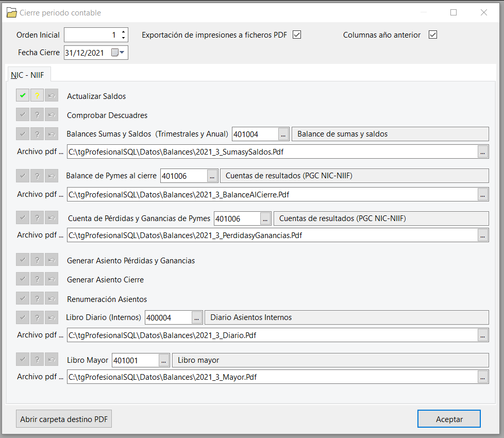The image size is (504, 438).
Task: Click the question mark beside Generar Asiento Pérdidas y Ganancias
Action: 37,260
